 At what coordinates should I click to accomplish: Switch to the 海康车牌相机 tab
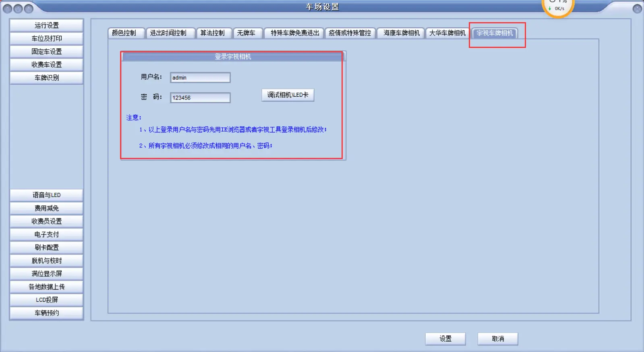coord(401,33)
